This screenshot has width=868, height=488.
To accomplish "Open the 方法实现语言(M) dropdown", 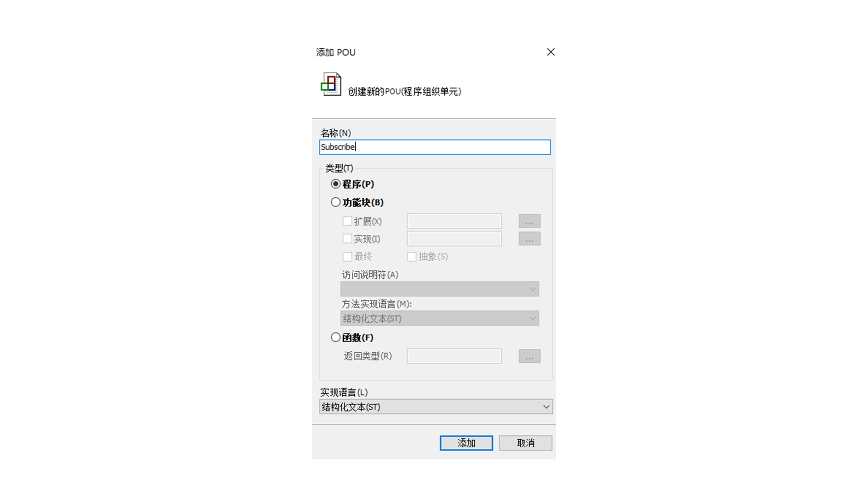I will tap(439, 319).
